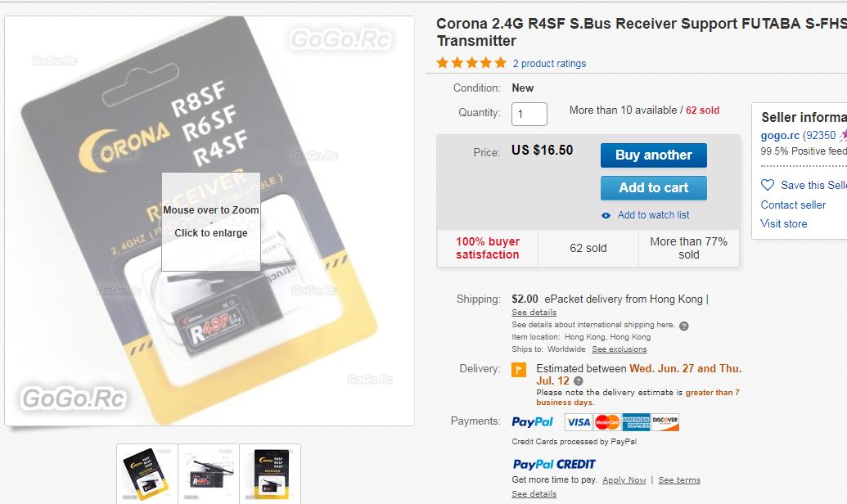
Task: Click the PayPal logo in Payments
Action: coord(532,422)
